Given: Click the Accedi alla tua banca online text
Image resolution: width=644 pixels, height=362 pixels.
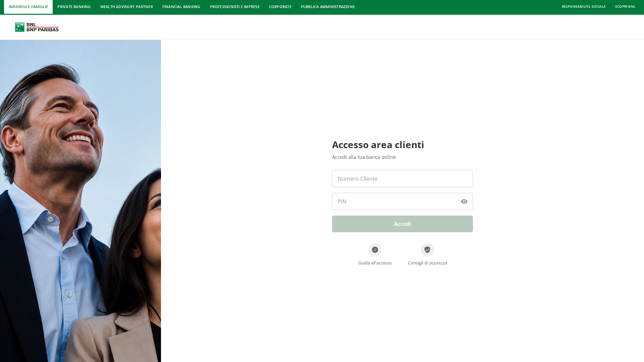Looking at the screenshot, I should 364,157.
